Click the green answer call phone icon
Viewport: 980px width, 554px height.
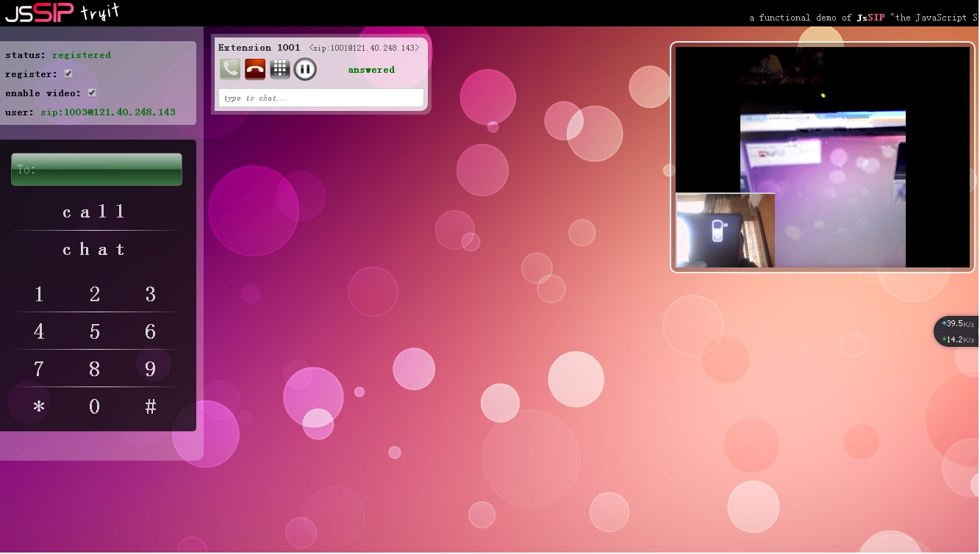[229, 68]
